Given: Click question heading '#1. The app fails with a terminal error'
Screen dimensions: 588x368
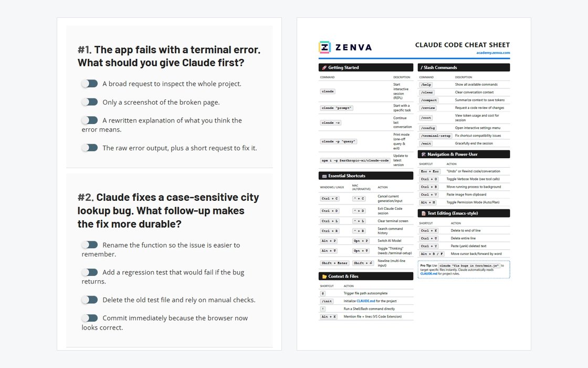Looking at the screenshot, I should click(169, 56).
